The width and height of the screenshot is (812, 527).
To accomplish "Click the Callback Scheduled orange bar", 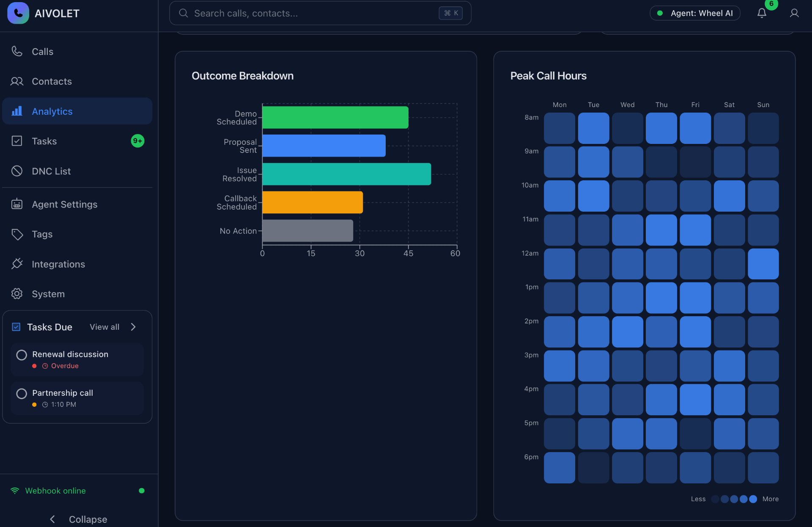I will [313, 202].
